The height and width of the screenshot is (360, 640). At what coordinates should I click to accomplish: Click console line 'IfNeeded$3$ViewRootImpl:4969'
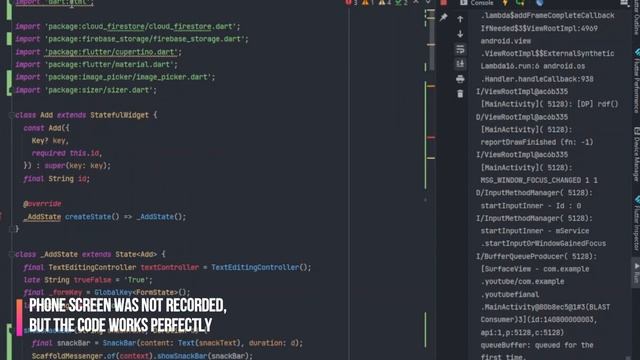coord(539,29)
